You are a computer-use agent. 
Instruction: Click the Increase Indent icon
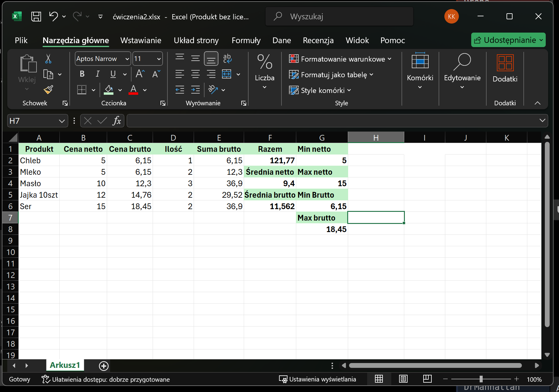[x=195, y=90]
